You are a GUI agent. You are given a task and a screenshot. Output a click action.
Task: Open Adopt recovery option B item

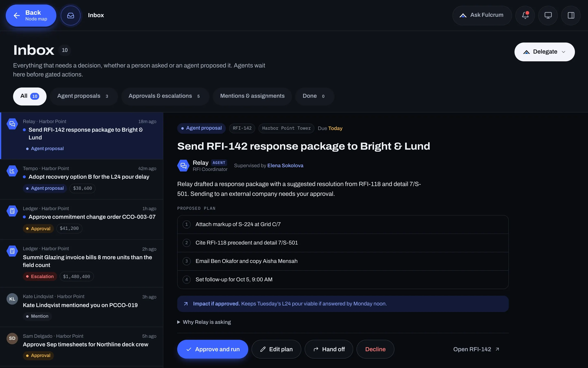[82, 179]
